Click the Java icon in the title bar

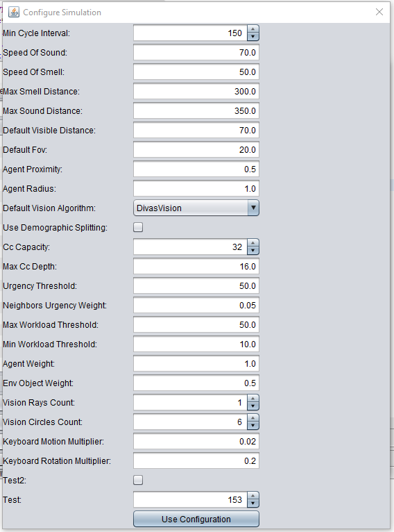click(x=14, y=13)
